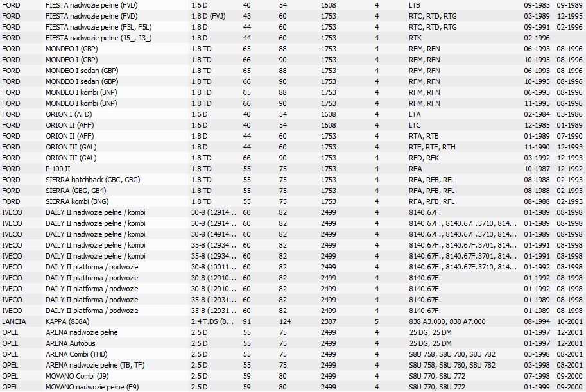Click engine code 838 A3.000, 838 A7.000
Viewport: 586px width, 392px height.
click(x=447, y=321)
